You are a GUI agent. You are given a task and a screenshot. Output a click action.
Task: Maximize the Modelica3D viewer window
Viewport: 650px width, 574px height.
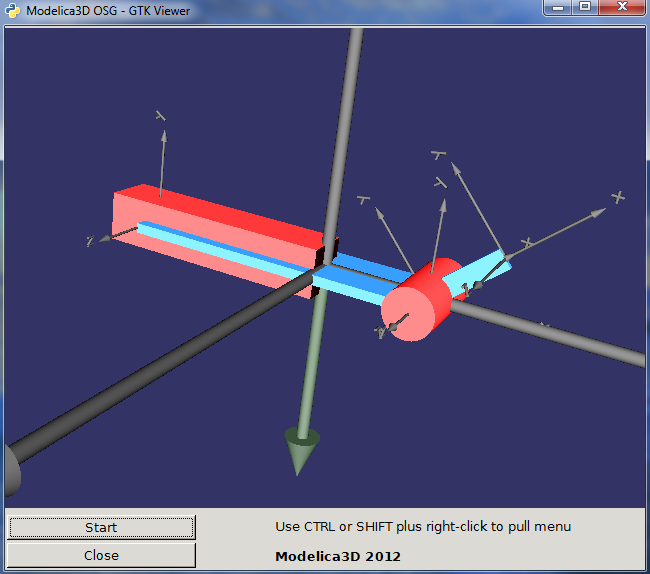click(x=585, y=8)
